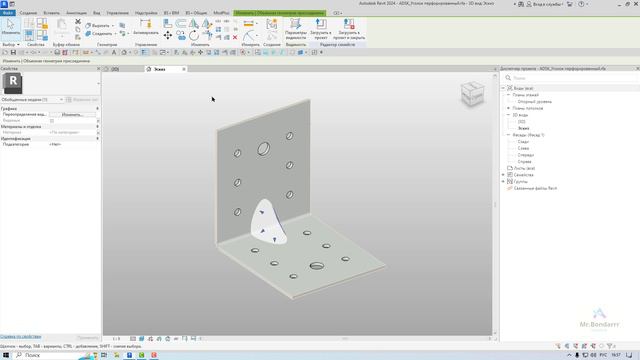Select the Спереди elevation in project browser

click(526, 155)
